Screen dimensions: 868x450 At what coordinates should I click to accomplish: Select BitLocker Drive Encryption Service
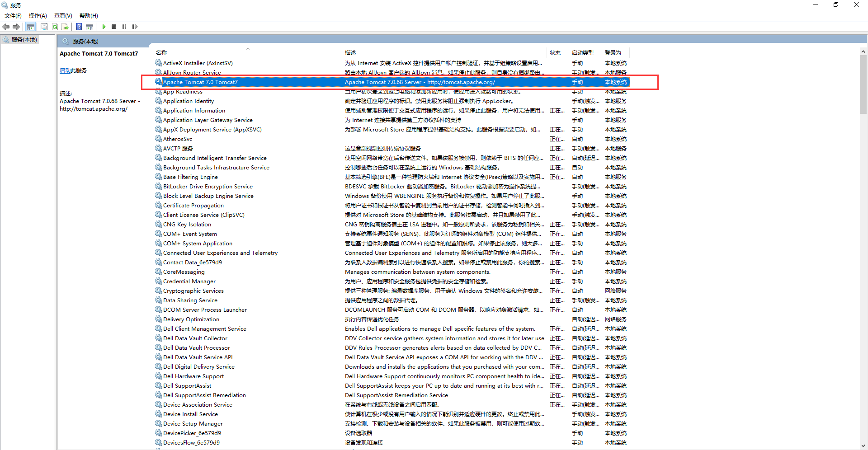(x=392, y=186)
